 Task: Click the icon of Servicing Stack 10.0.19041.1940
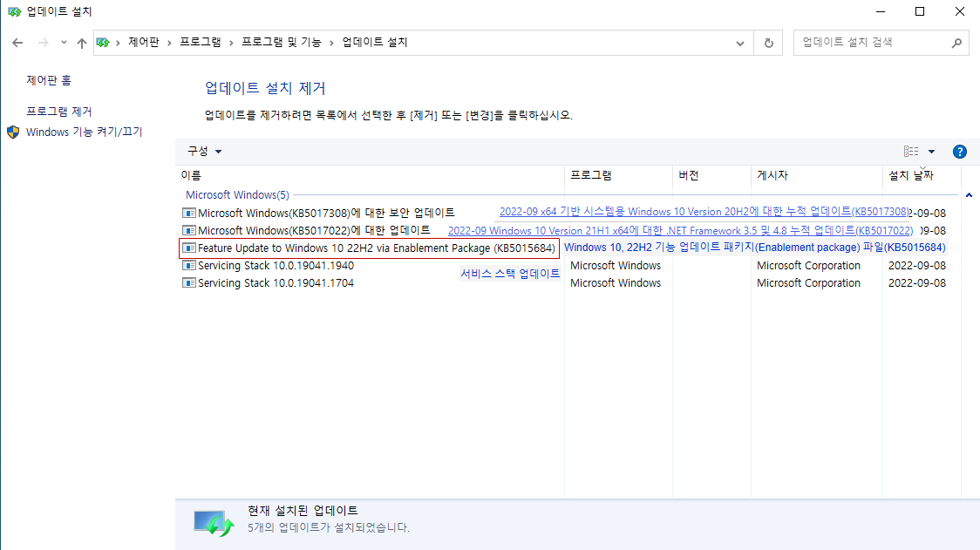click(x=188, y=266)
